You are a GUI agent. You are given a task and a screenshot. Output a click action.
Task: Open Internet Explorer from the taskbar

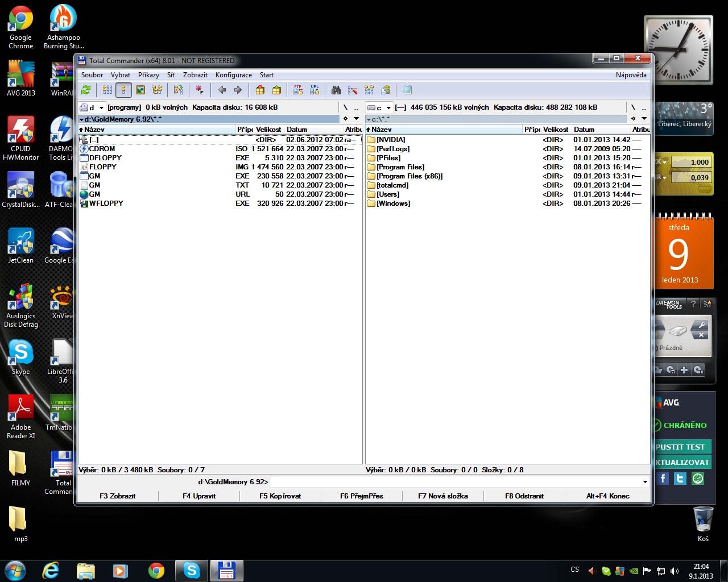coord(51,570)
